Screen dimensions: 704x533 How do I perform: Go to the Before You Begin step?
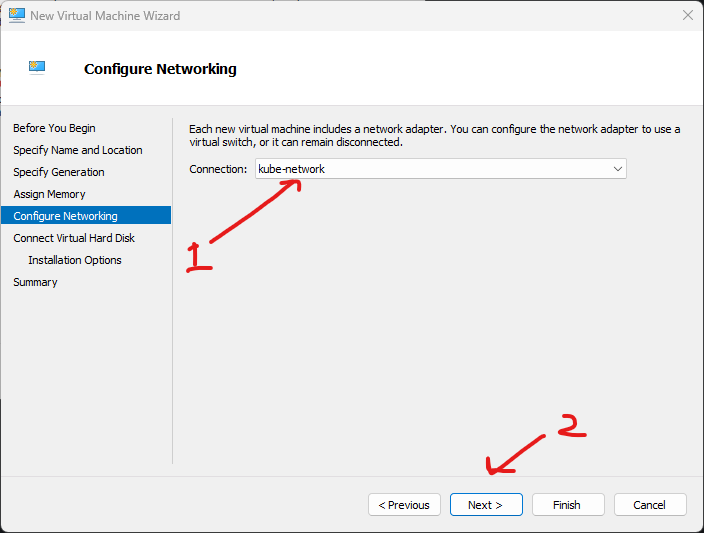coord(54,128)
